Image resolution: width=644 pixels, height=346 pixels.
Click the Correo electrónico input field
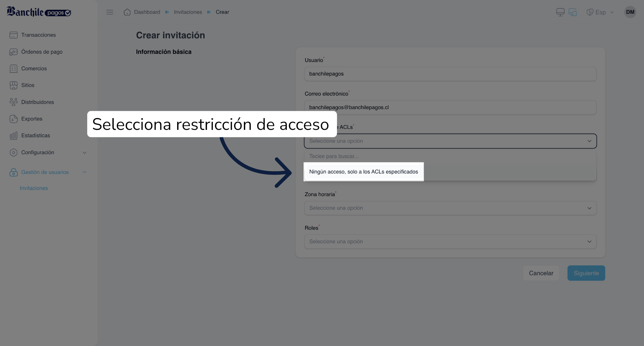click(450, 107)
